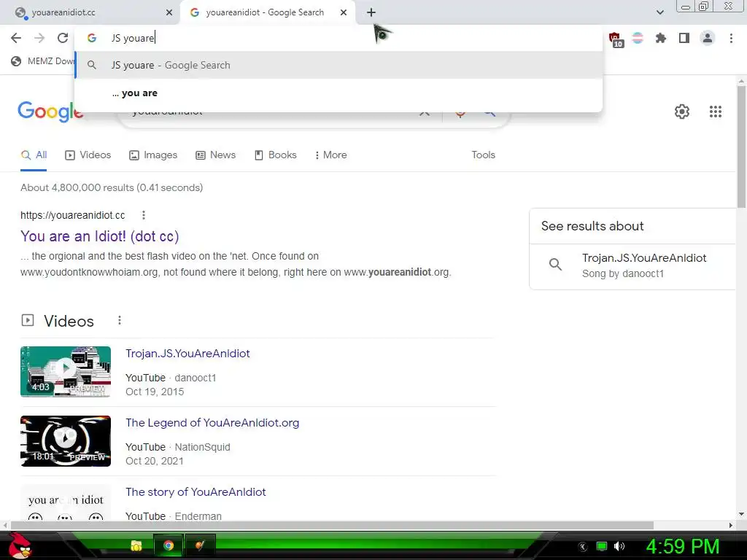Click the Chrome icon in the taskbar
This screenshot has width=747, height=560.
coord(169,545)
